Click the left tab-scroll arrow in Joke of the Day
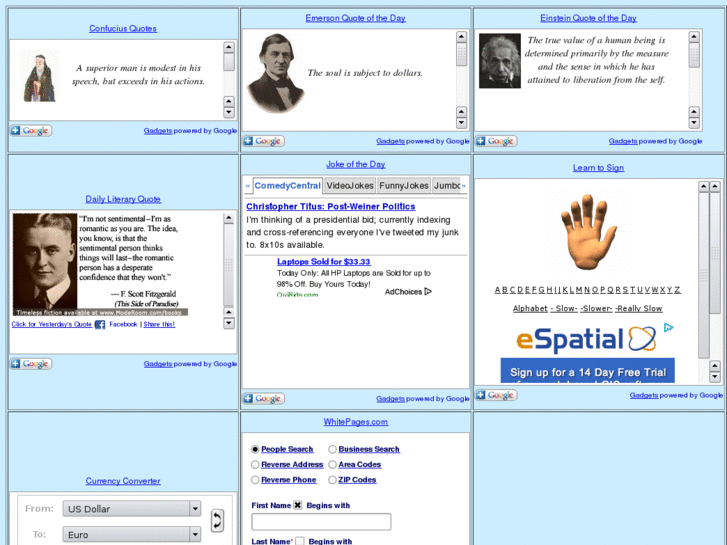This screenshot has width=727, height=545. 248,186
